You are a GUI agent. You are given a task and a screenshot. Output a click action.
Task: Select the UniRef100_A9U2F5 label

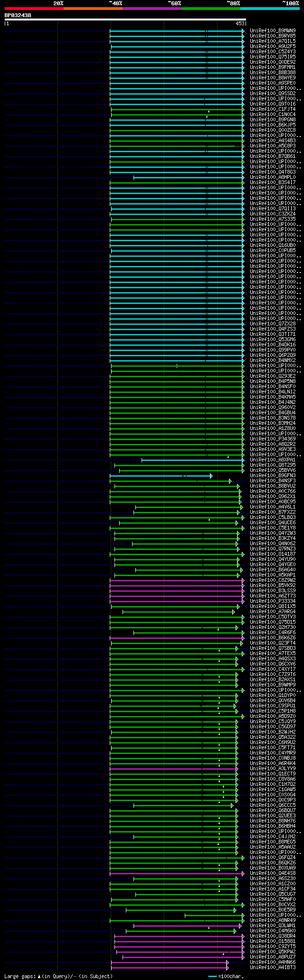pos(273,46)
